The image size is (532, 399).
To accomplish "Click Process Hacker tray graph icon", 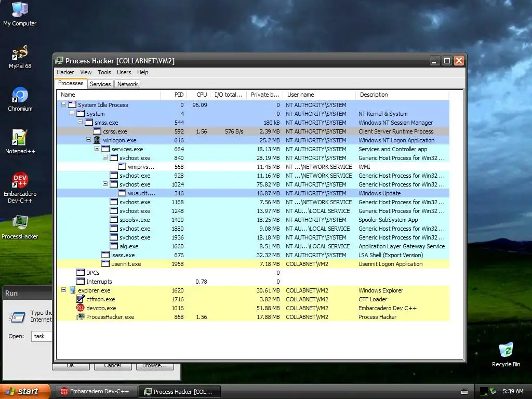I will [x=484, y=392].
